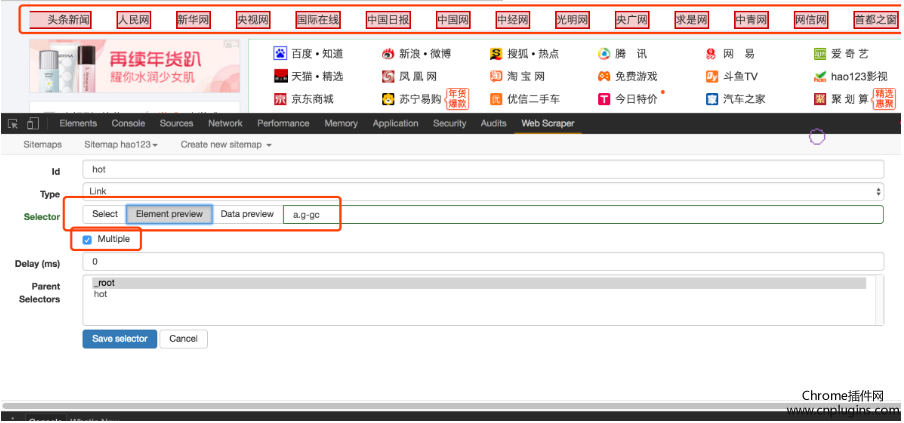Image resolution: width=904 pixels, height=423 pixels.
Task: Click the Element preview button
Action: [170, 214]
